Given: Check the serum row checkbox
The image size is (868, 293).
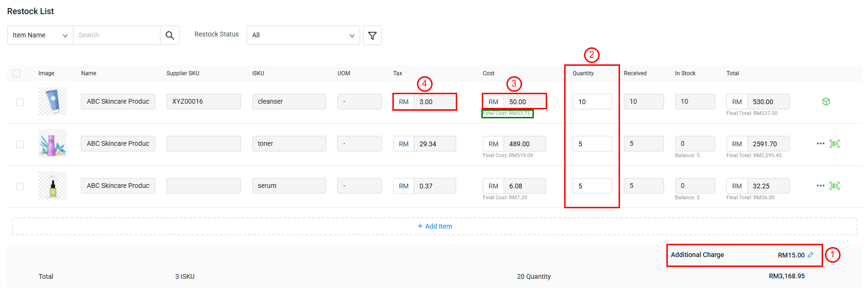Looking at the screenshot, I should (20, 186).
